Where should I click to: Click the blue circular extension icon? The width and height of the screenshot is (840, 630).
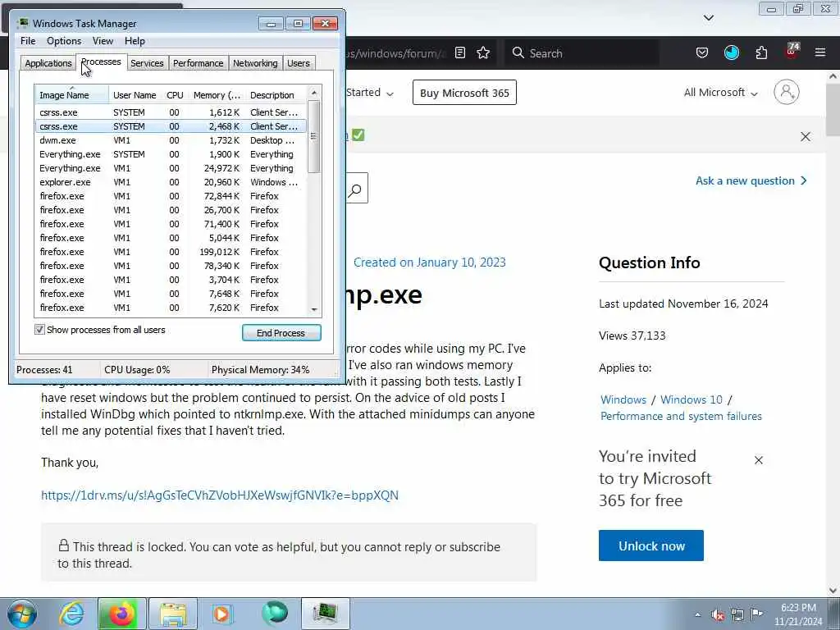click(x=731, y=52)
